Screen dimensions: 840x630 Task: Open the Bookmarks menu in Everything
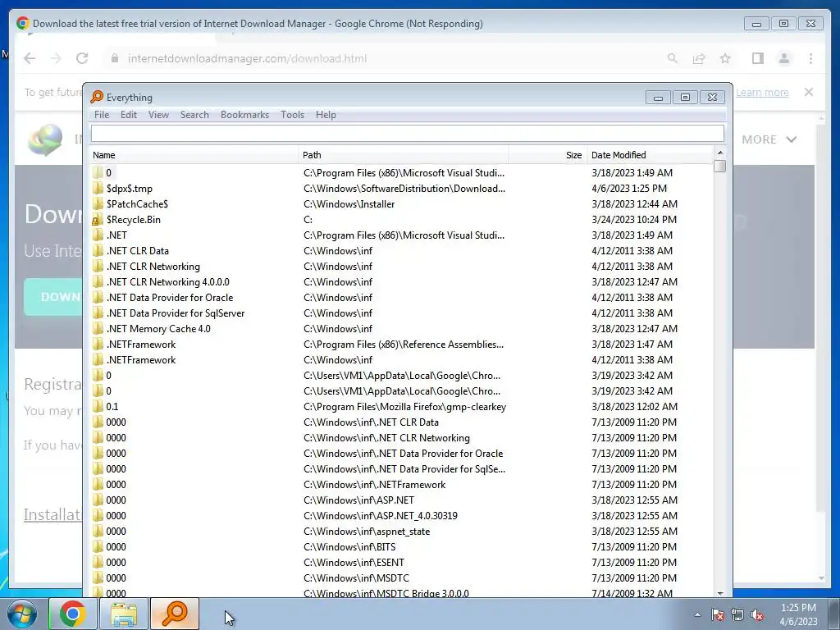(244, 115)
